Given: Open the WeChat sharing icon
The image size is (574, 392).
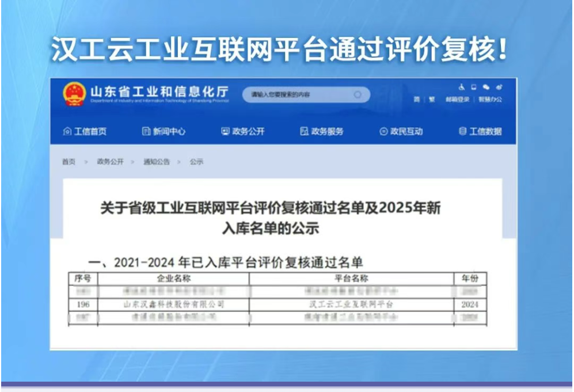Looking at the screenshot, I should 487,87.
